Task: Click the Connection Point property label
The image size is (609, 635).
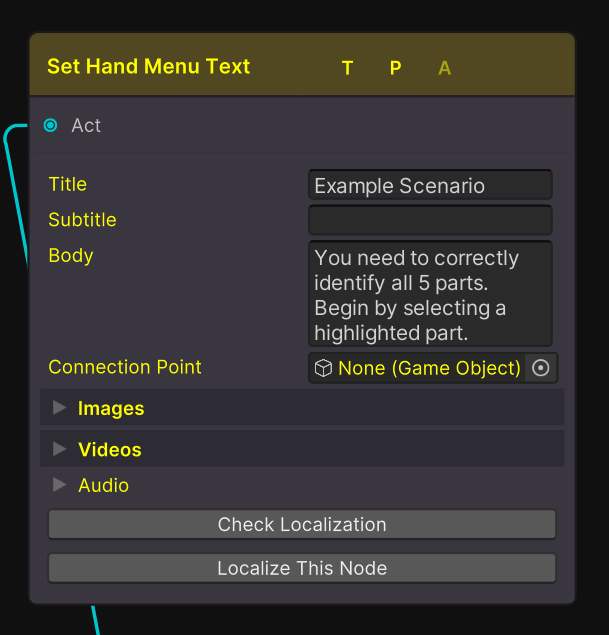Action: [125, 367]
